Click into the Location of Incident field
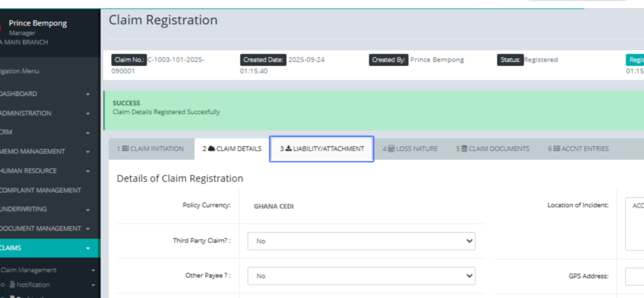 click(x=634, y=224)
